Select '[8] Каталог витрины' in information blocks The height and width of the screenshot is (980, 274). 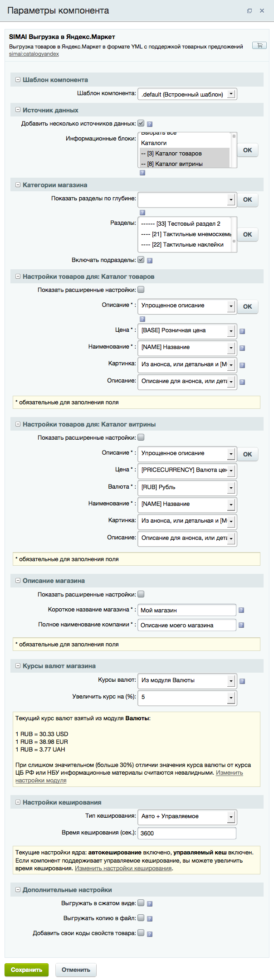click(x=185, y=164)
